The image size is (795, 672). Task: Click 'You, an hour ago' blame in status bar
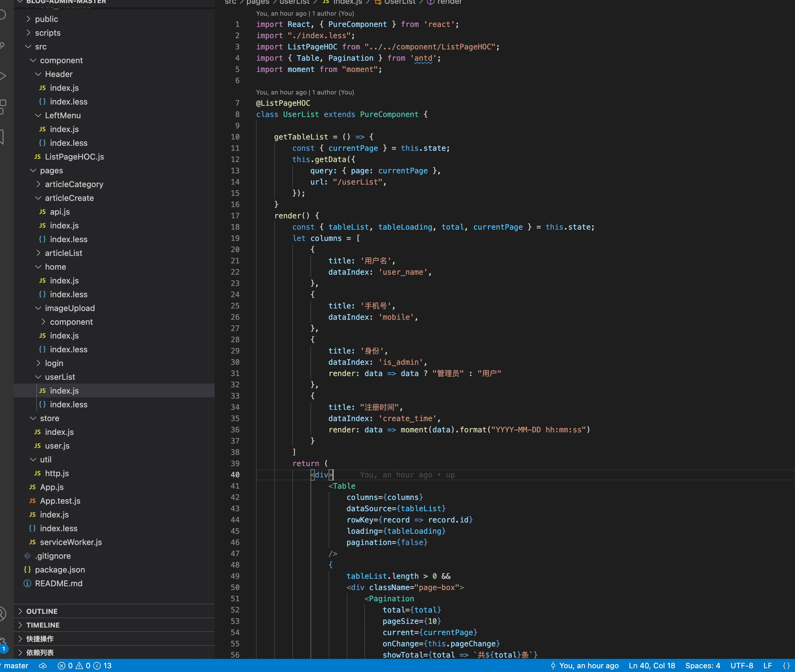585,665
